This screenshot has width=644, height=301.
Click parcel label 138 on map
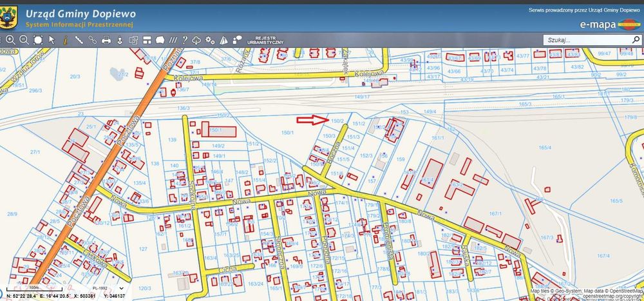[155, 164]
